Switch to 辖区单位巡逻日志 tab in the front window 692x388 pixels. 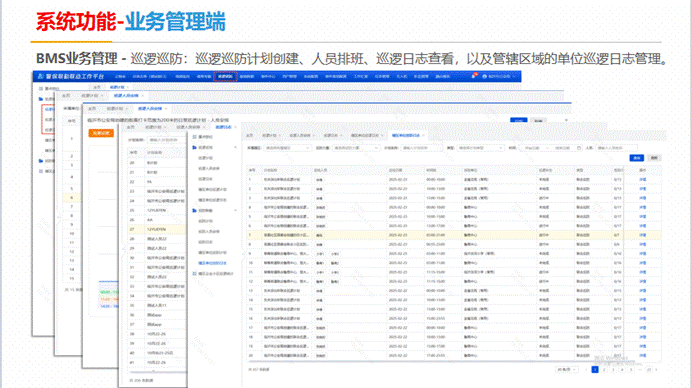tap(366, 136)
